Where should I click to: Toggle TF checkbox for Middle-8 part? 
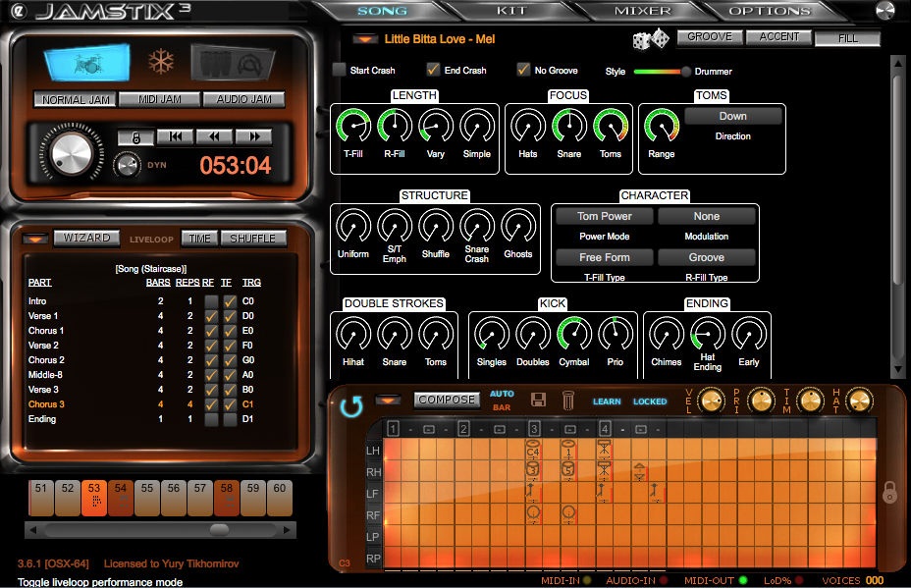pos(230,375)
